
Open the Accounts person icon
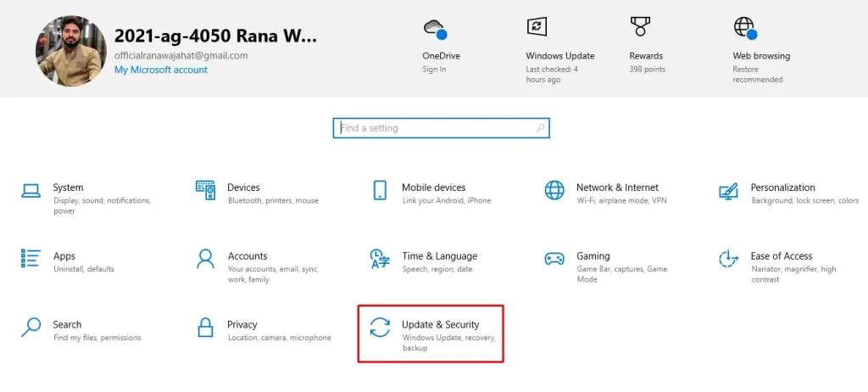(x=205, y=258)
